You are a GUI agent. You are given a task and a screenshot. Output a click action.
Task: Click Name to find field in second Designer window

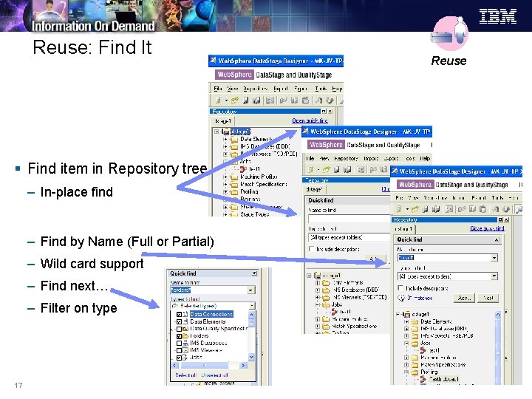point(349,219)
